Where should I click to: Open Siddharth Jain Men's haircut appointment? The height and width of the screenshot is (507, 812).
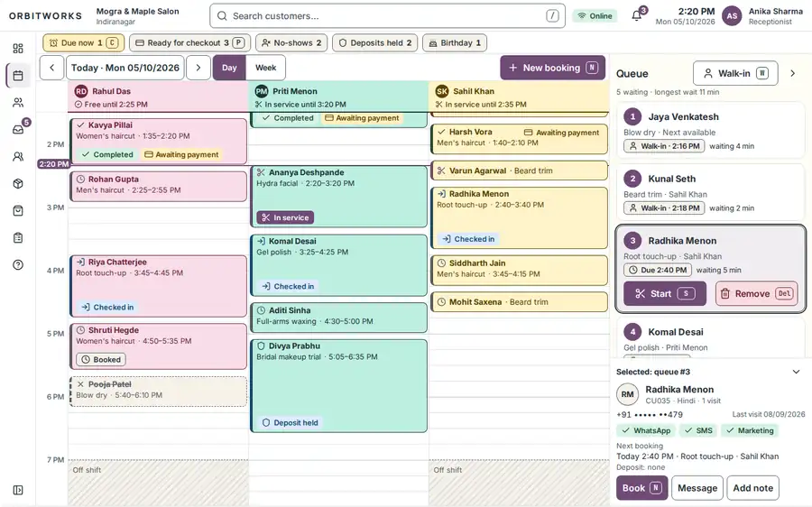coord(519,271)
